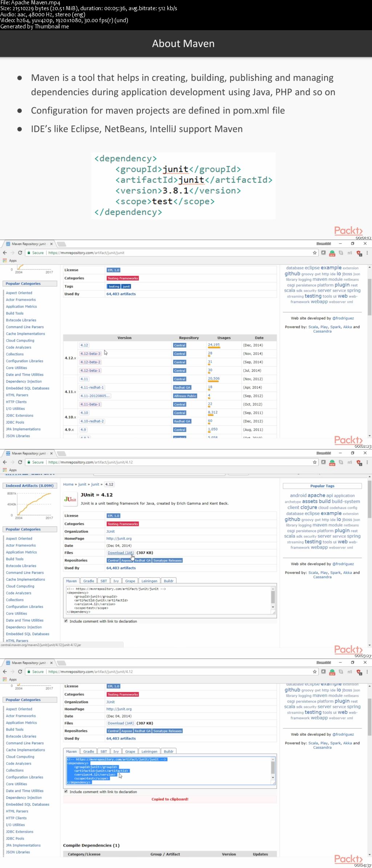
Task: Open http://junit.org homepage link in 00:03:27 frame
Action: click(x=119, y=539)
